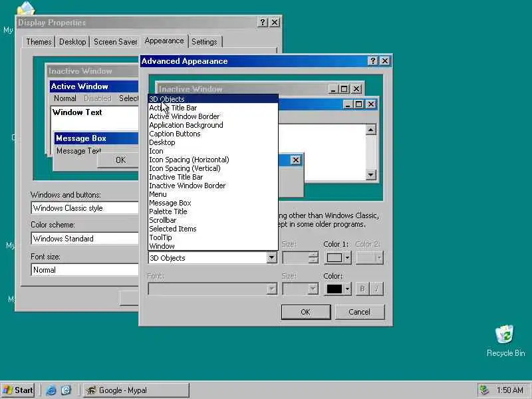Open Font size Normal combo box

85,270
